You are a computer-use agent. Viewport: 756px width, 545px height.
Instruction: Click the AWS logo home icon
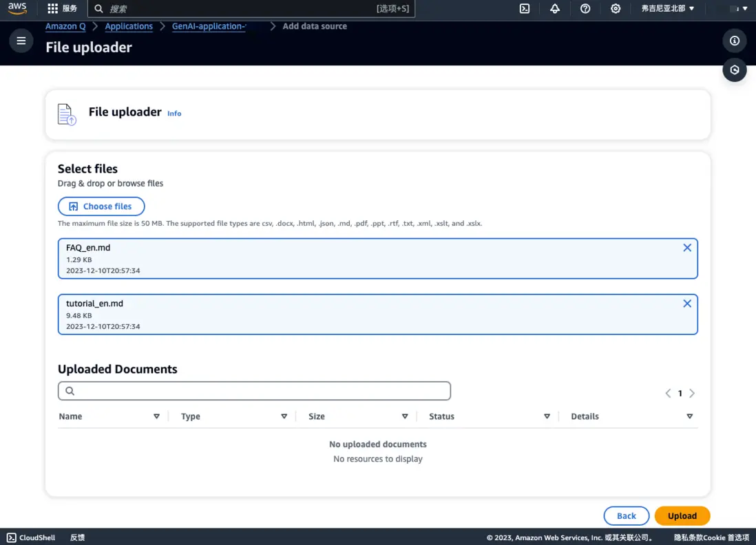pyautogui.click(x=17, y=8)
